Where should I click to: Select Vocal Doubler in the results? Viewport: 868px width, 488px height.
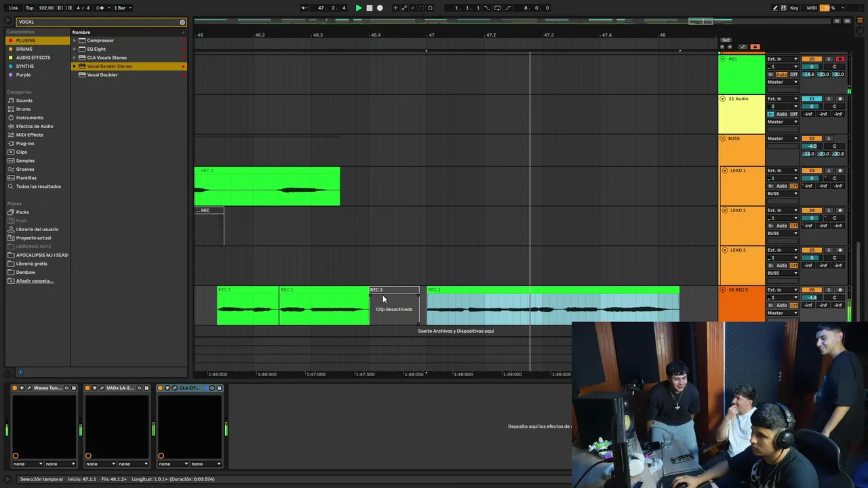tap(102, 75)
